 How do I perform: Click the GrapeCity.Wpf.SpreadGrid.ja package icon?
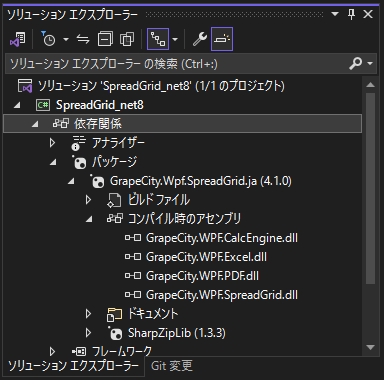click(97, 181)
